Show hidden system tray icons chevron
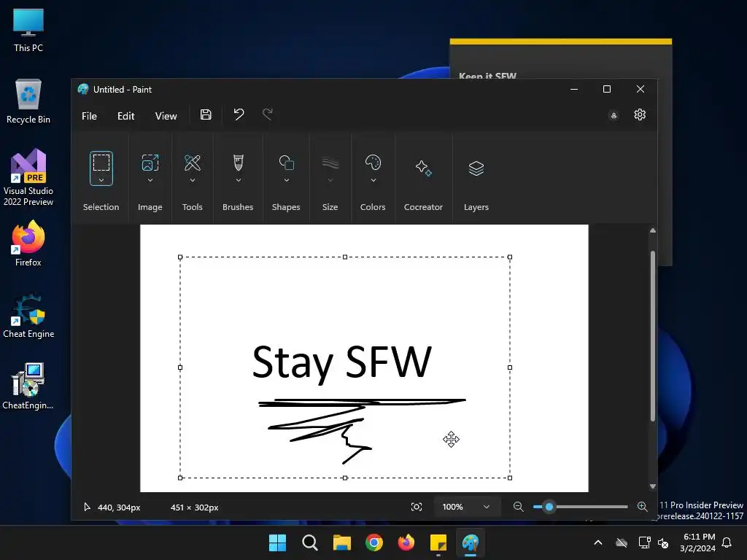This screenshot has width=747, height=560. [598, 542]
